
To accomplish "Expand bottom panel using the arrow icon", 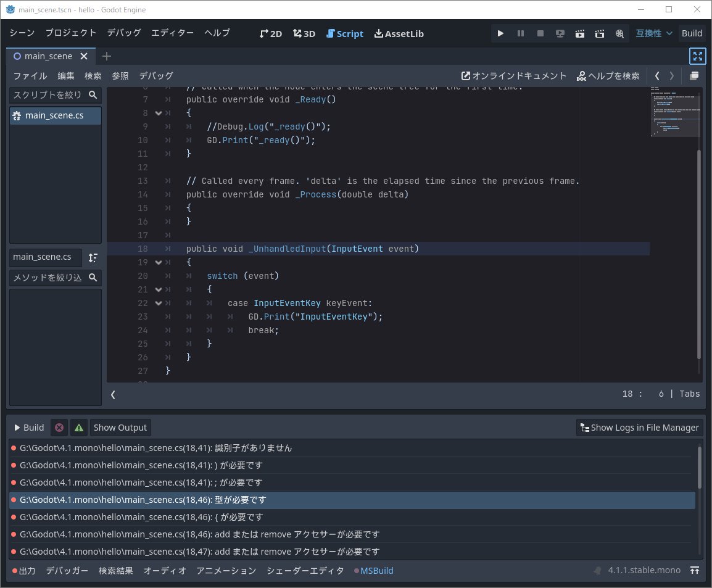I will 695,571.
